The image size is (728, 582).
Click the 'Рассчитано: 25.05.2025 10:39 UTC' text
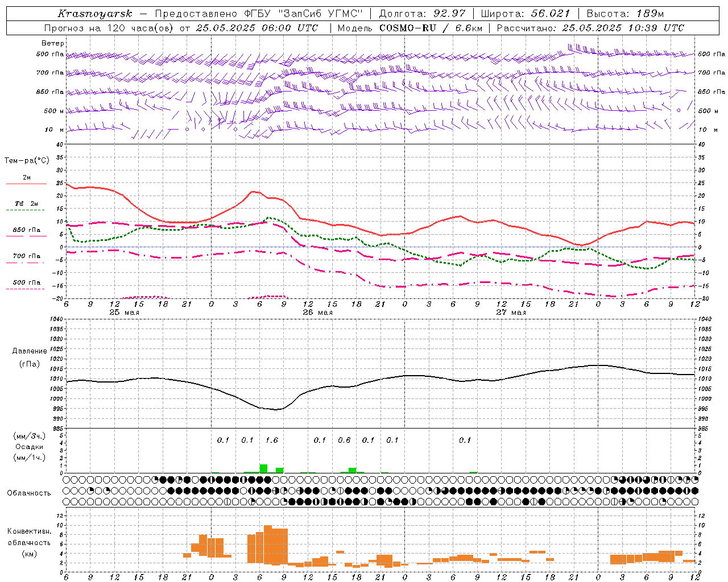pos(590,28)
